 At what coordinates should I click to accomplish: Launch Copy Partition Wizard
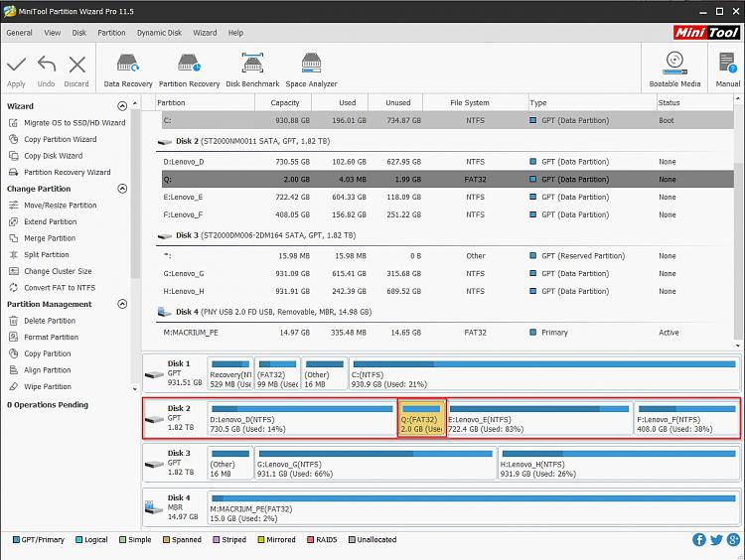[x=53, y=139]
